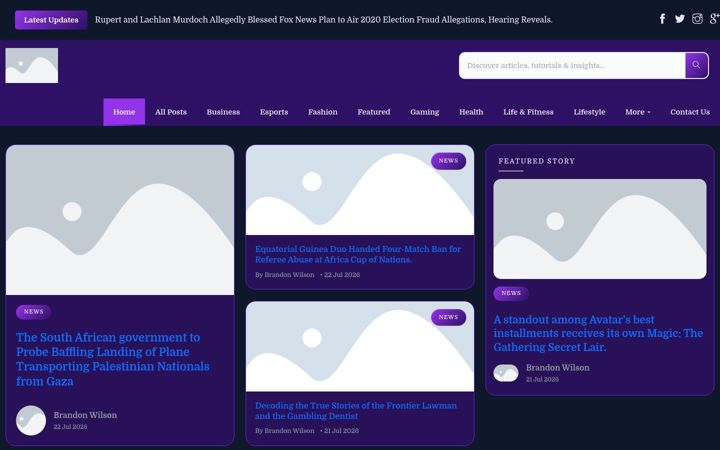Open the Rupert and Lachlan Murdoch headline
The image size is (720, 450).
pyautogui.click(x=323, y=20)
